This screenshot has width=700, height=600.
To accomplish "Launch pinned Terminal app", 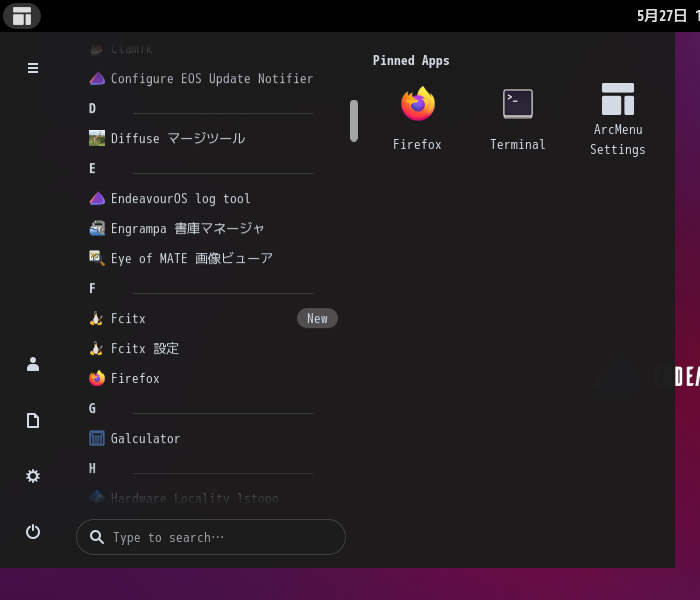I will [517, 119].
